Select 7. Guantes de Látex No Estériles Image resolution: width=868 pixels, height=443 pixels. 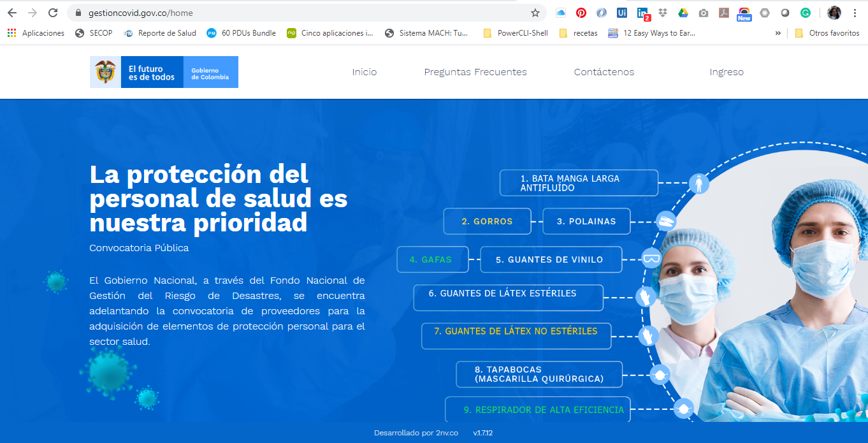[516, 336]
